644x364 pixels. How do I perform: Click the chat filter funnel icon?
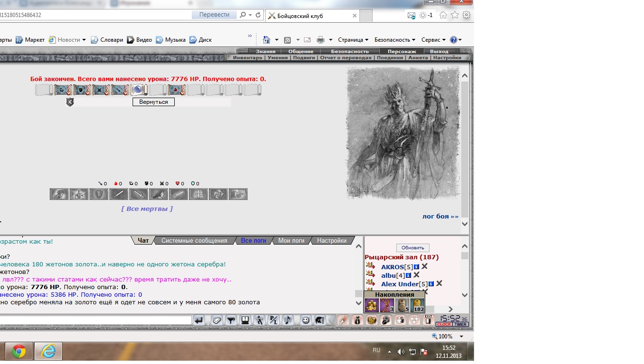tap(231, 320)
